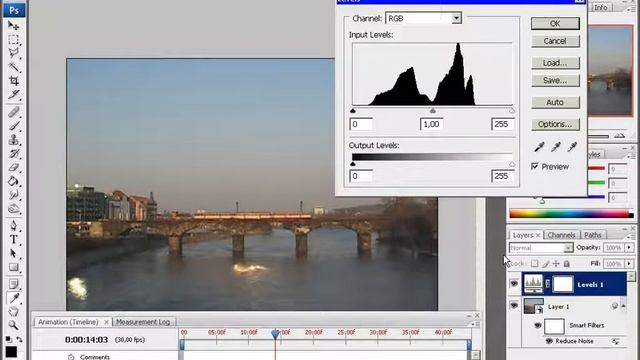Select the Sponge tool
640x360 pixels.
pyautogui.click(x=13, y=209)
